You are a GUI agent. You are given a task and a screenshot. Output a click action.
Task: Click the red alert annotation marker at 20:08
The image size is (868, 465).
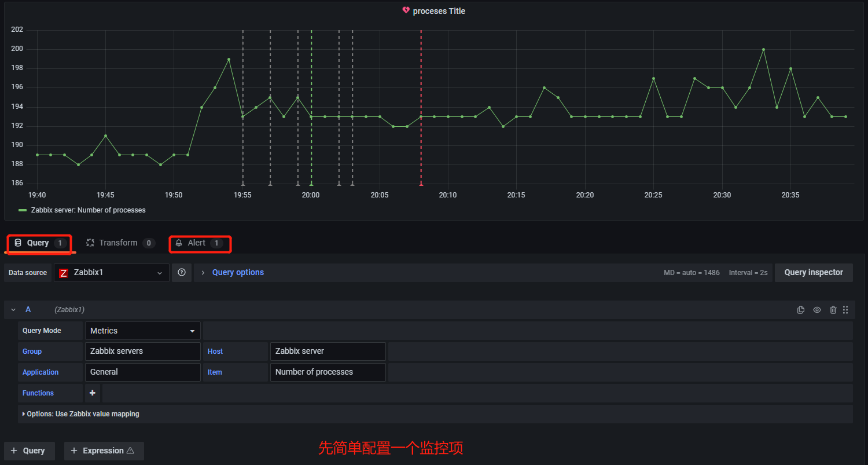coord(421,184)
